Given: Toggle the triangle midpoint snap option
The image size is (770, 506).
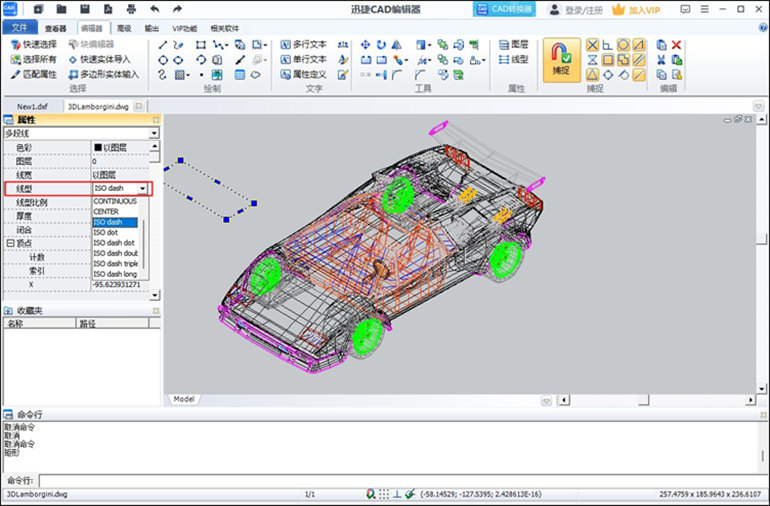Looking at the screenshot, I should 593,75.
